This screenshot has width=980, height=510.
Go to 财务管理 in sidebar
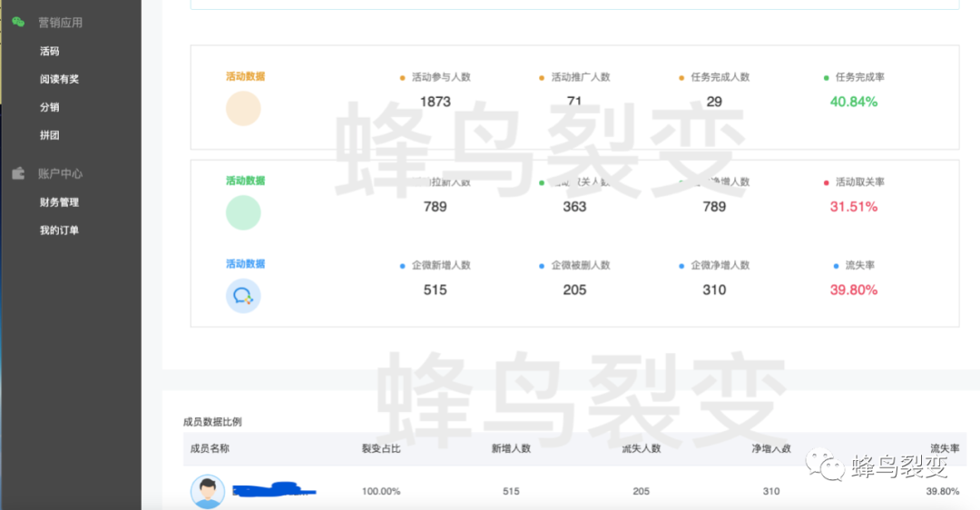click(x=59, y=201)
